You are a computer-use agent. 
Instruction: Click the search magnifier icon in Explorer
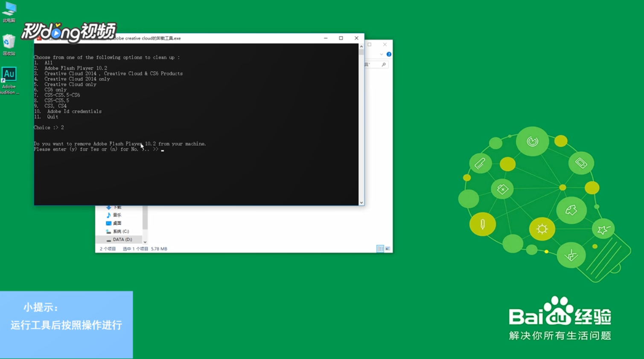[384, 64]
